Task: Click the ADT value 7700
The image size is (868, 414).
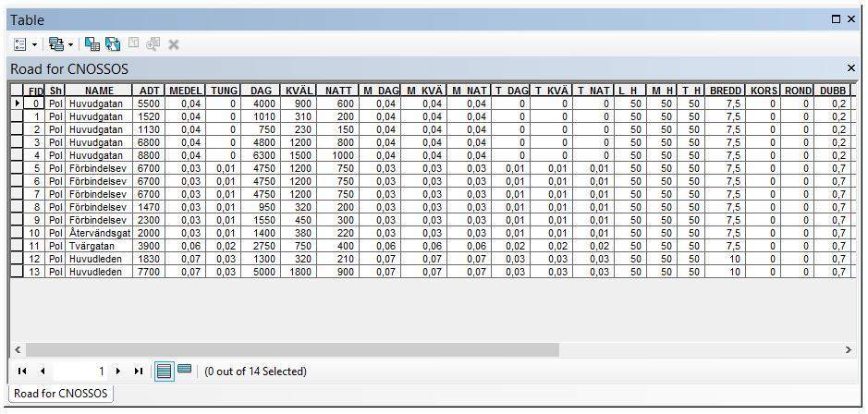Action: (x=149, y=272)
